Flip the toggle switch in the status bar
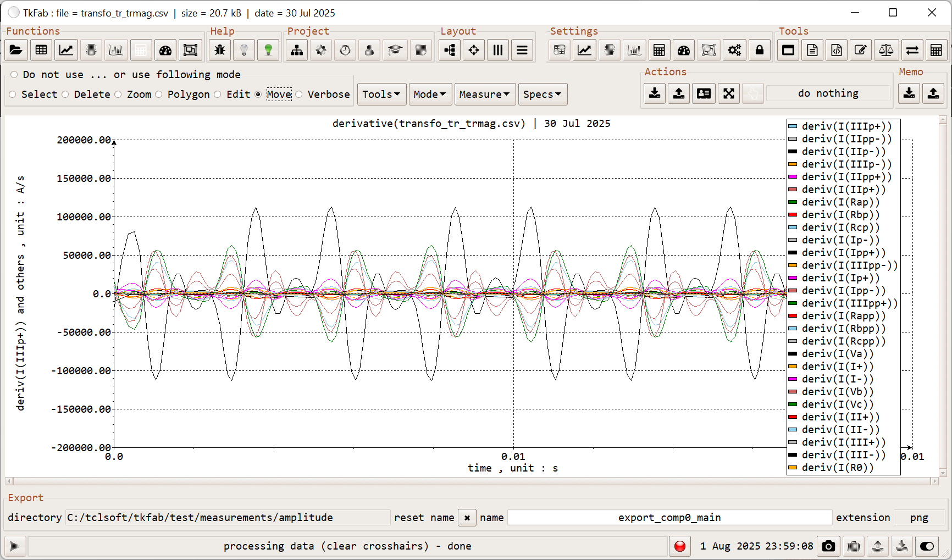The width and height of the screenshot is (952, 560). tap(926, 546)
